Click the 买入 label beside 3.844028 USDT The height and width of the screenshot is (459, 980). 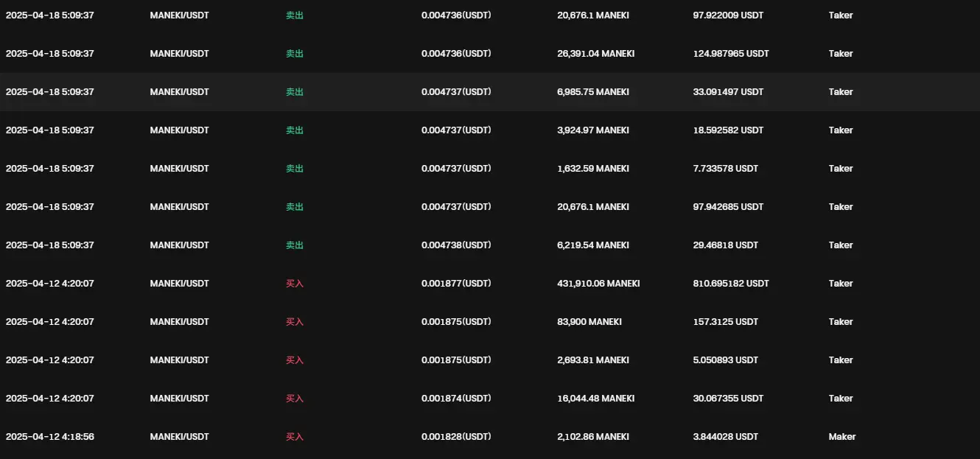(295, 437)
